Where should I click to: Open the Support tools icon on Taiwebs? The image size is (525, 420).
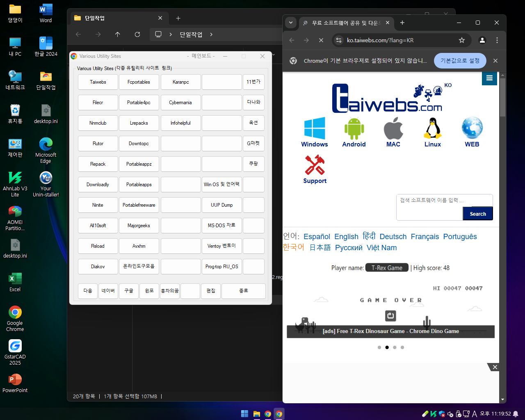pyautogui.click(x=315, y=169)
